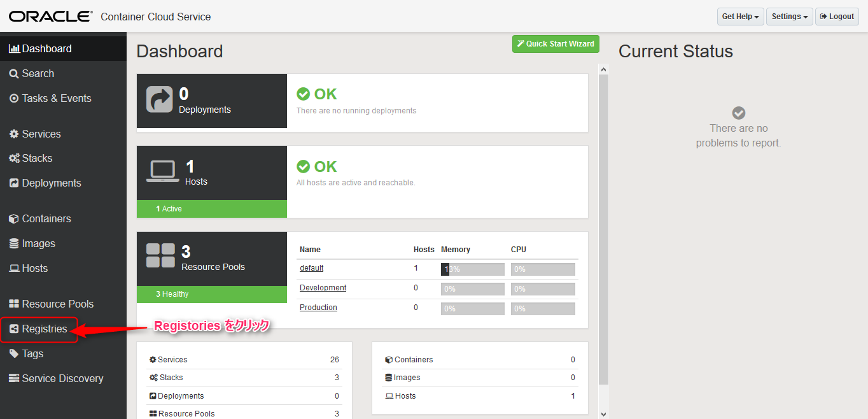This screenshot has width=868, height=419.
Task: Launch the Quick Start Wizard
Action: 556,44
